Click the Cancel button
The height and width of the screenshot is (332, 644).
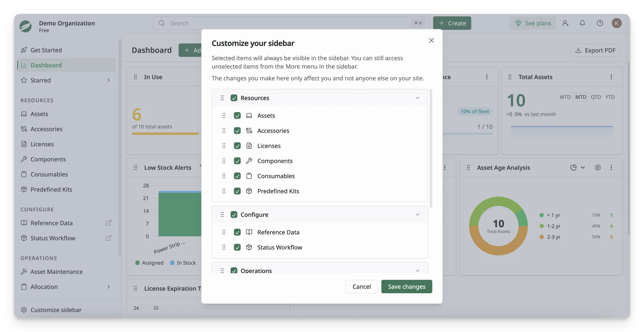(x=362, y=286)
